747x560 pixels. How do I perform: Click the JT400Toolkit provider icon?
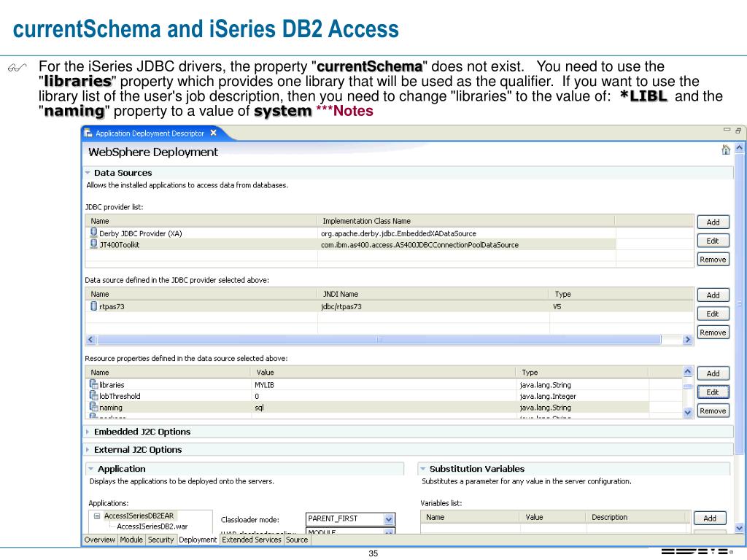(94, 244)
